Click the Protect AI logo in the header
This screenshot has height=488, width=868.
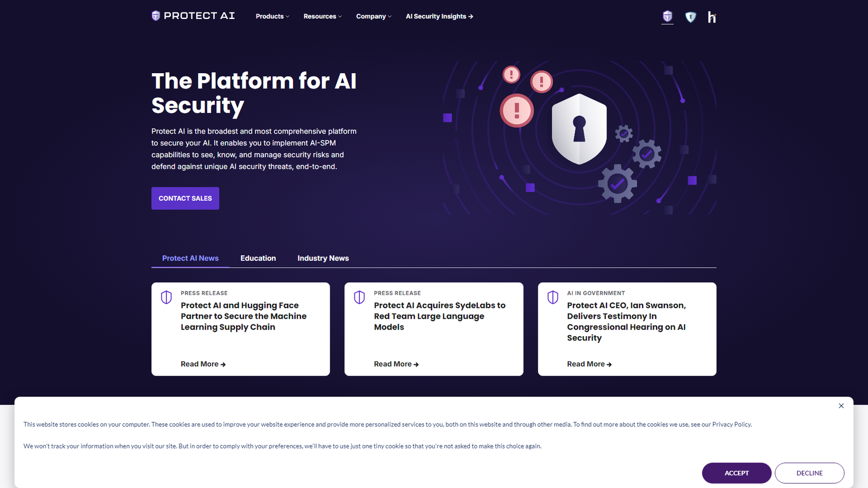pos(193,16)
